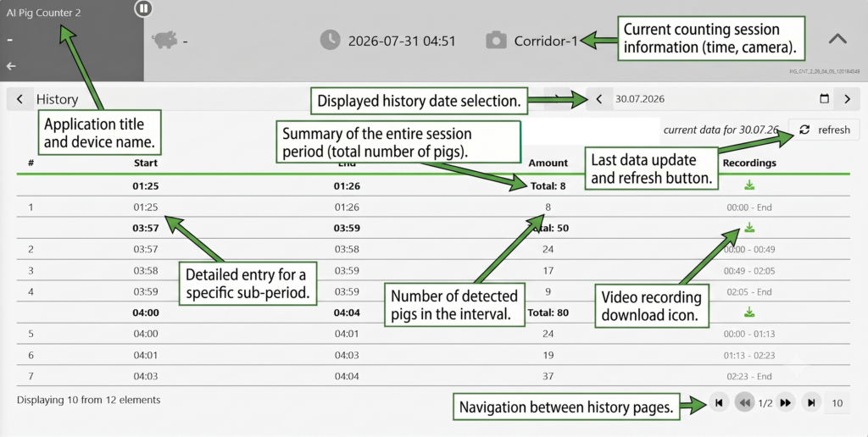
Task: Click the back arrow in dark device panel
Action: (x=11, y=66)
